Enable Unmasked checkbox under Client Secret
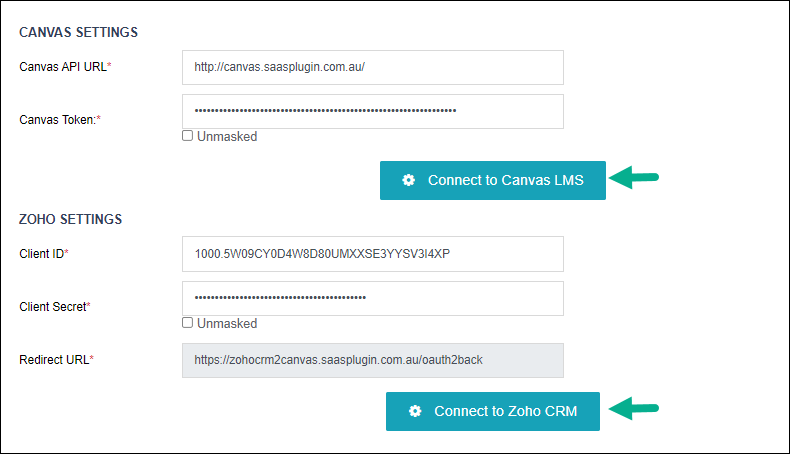 coord(187,323)
